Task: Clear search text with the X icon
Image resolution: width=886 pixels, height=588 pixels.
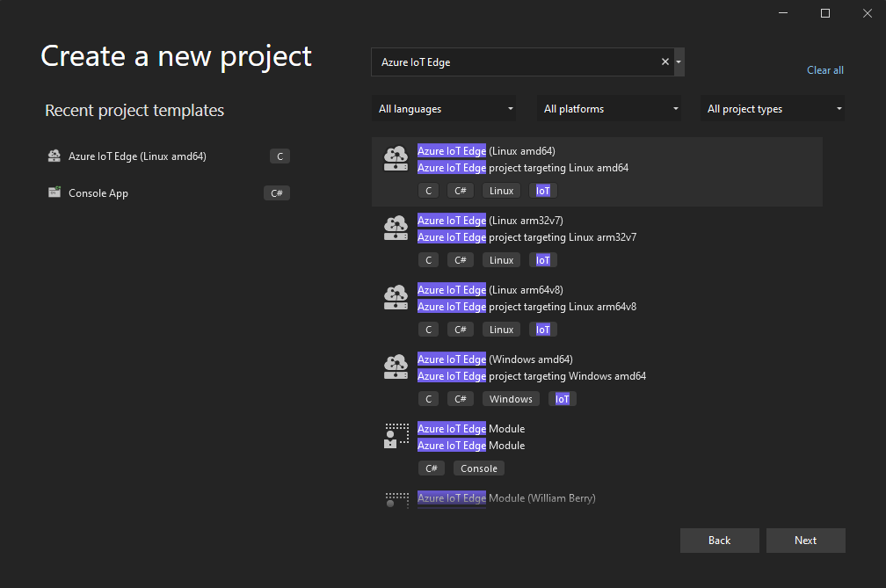Action: coord(665,62)
